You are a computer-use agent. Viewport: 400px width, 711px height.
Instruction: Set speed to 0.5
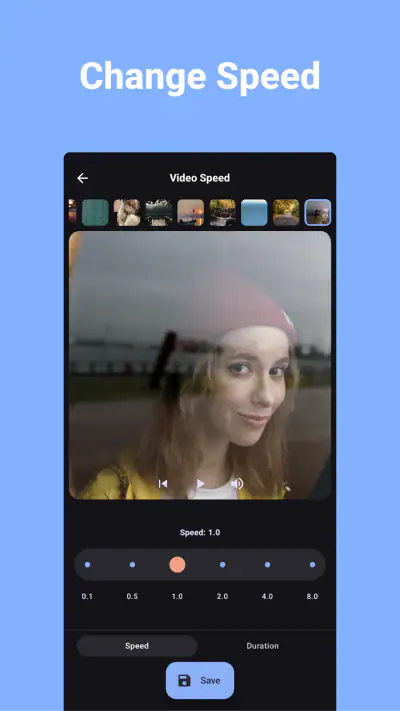(x=132, y=565)
